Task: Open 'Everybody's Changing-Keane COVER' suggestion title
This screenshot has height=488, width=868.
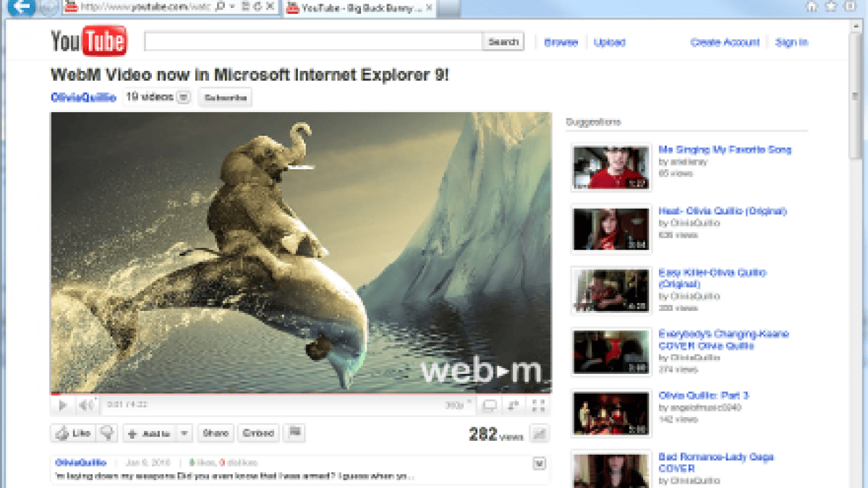Action: point(723,340)
